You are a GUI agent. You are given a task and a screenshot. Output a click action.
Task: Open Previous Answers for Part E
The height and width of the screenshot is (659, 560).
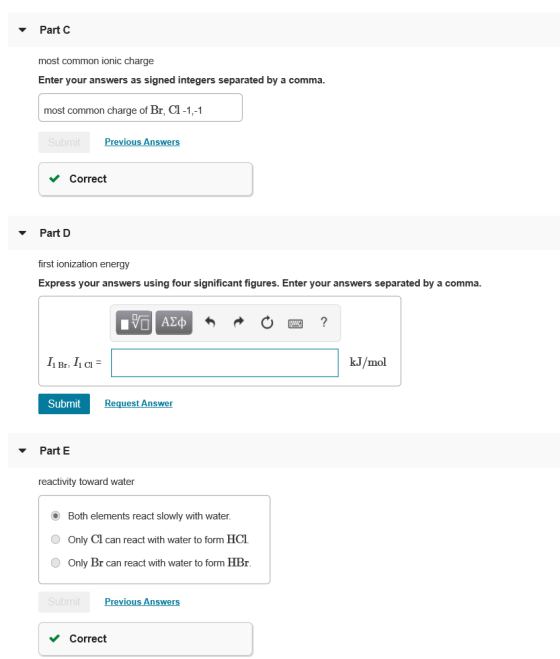[142, 601]
